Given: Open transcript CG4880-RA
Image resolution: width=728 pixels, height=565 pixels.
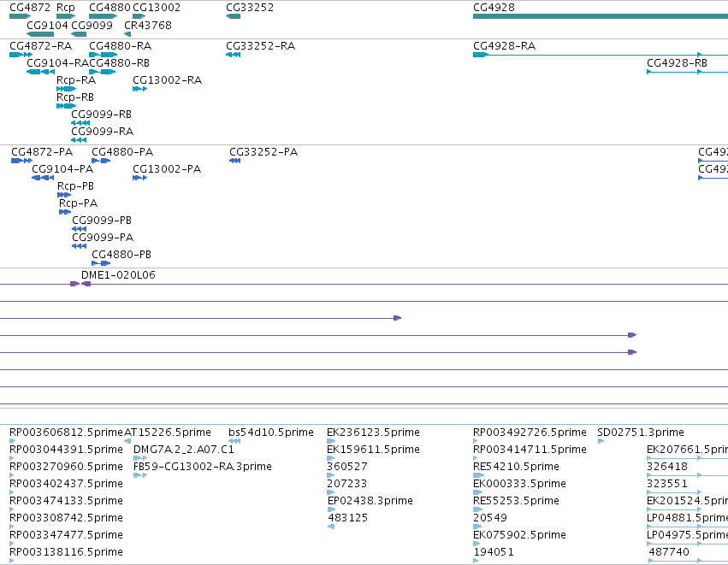Looking at the screenshot, I should (x=121, y=46).
